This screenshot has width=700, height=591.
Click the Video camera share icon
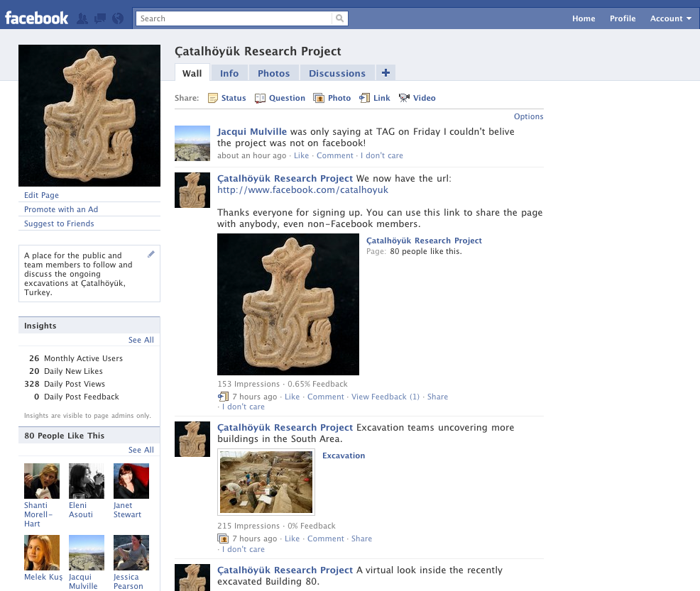tap(404, 98)
